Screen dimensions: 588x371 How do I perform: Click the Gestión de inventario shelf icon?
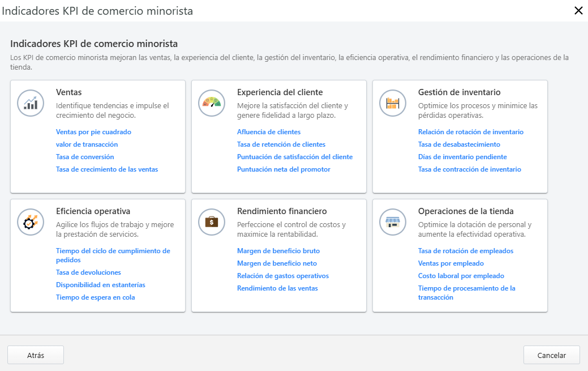point(392,103)
